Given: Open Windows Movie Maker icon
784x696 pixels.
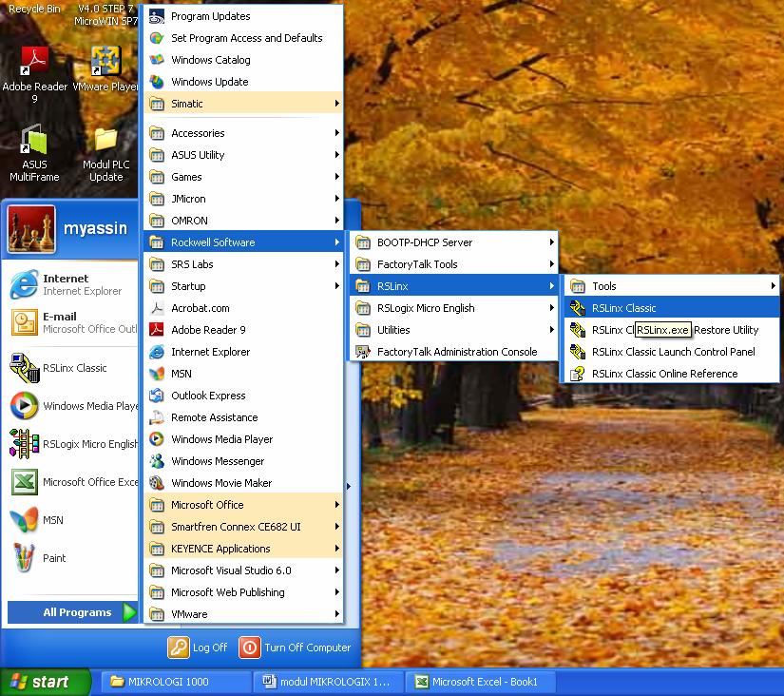Looking at the screenshot, I should click(157, 483).
